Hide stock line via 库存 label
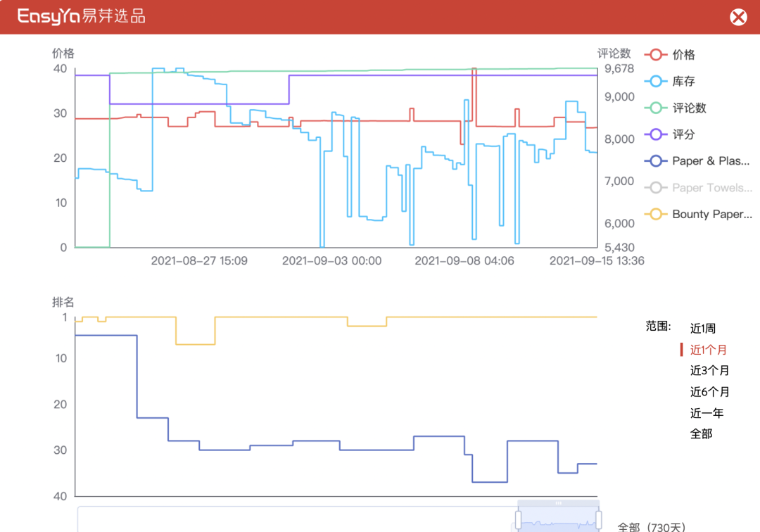 pos(683,82)
